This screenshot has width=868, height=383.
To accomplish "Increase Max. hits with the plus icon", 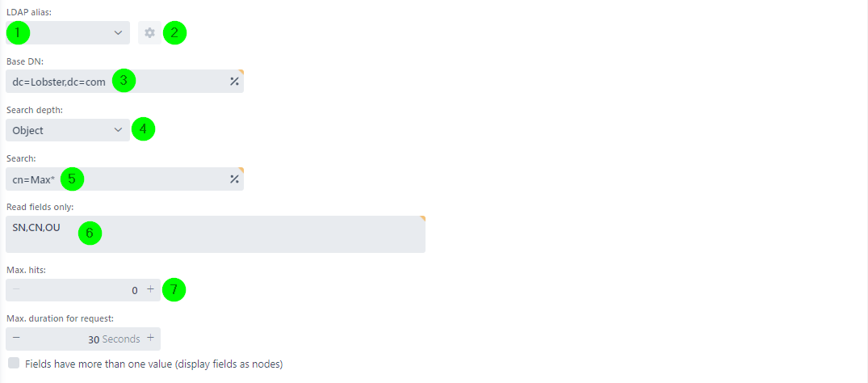I will pyautogui.click(x=150, y=289).
